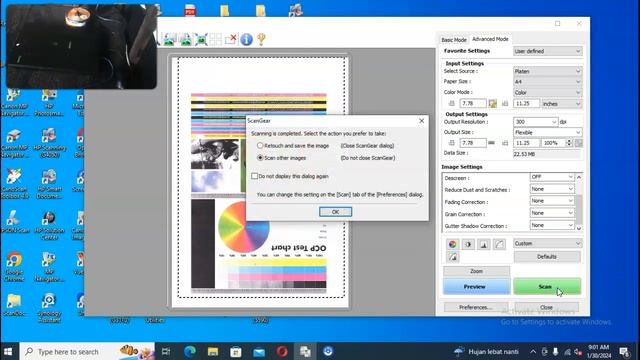Screen dimensions: 640x360
Task: Open the Color Mode dropdown
Action: point(547,92)
